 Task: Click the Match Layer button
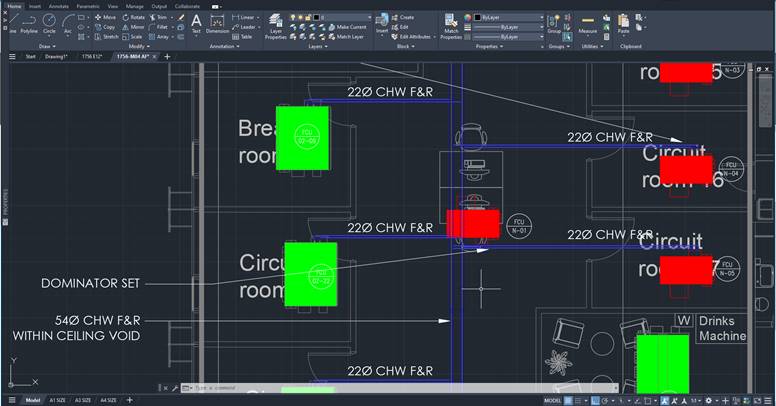346,37
